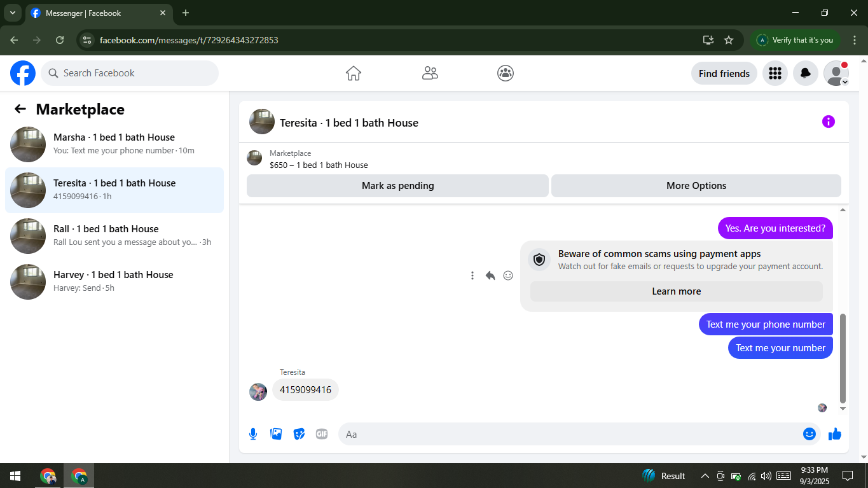Open the taskbar clock showing 9:33 PM
This screenshot has width=868, height=488.
[814, 476]
